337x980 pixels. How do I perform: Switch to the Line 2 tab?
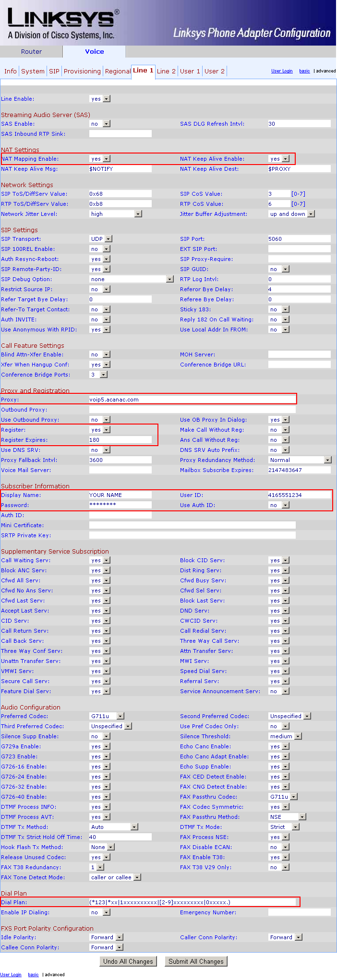pyautogui.click(x=166, y=71)
